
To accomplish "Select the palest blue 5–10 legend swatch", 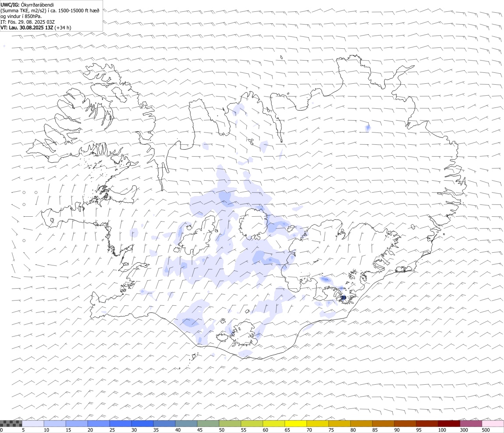I will pos(33,423).
